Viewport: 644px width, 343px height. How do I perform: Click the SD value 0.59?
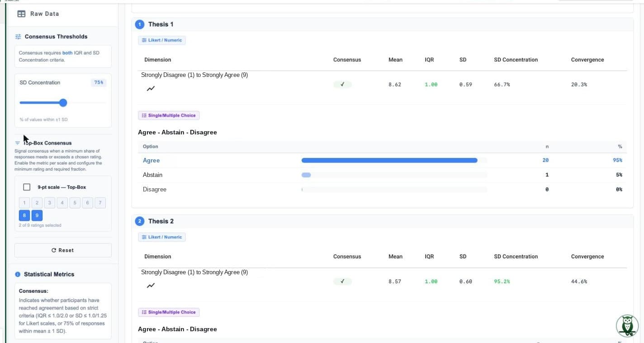click(x=465, y=85)
